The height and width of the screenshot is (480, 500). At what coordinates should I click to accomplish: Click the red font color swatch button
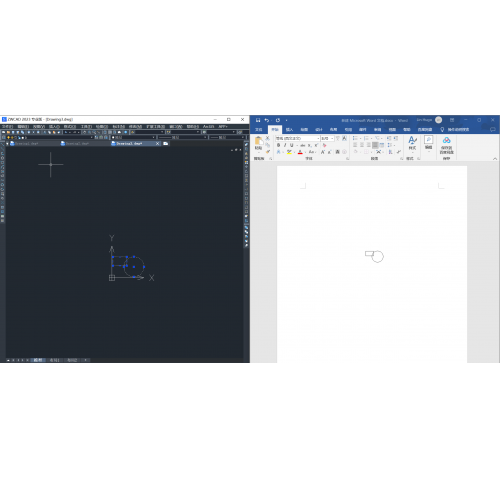click(x=300, y=152)
